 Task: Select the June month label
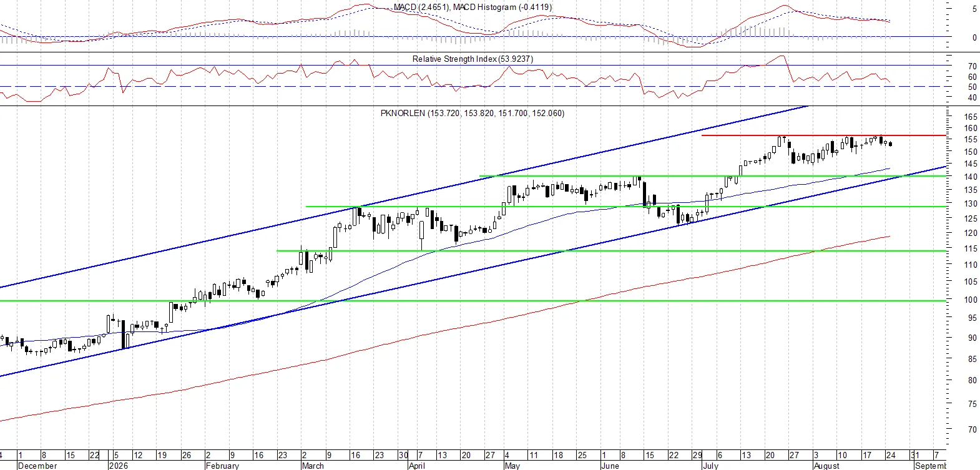(x=610, y=466)
